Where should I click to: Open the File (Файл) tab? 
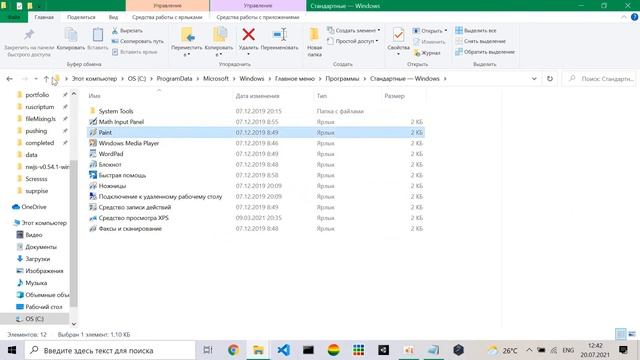click(x=14, y=17)
